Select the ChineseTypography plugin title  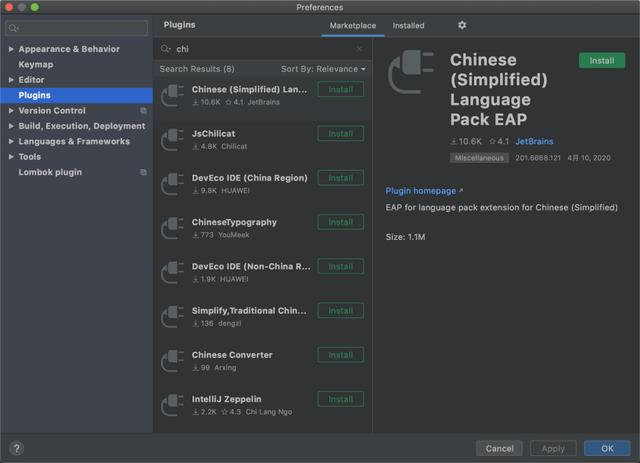pos(234,222)
